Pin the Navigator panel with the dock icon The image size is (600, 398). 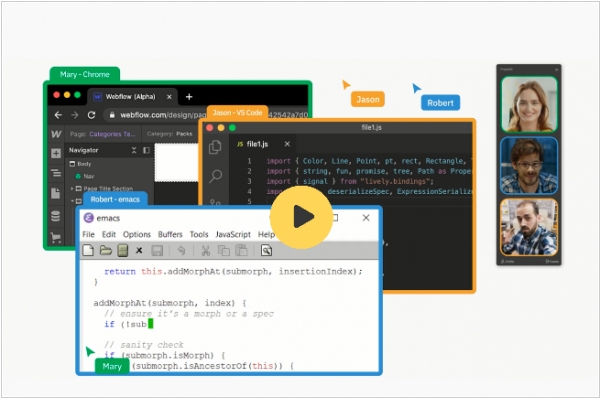[146, 150]
